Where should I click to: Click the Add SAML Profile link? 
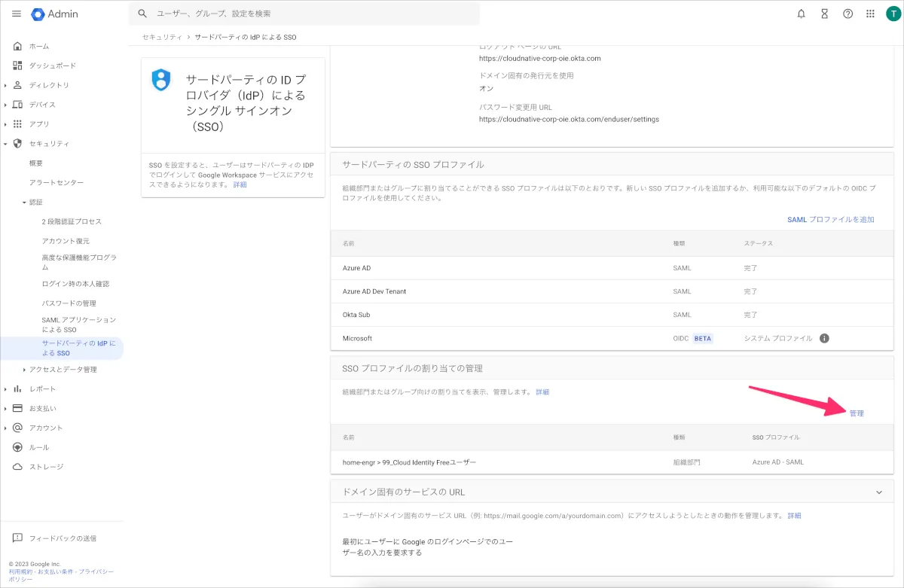[x=830, y=220]
